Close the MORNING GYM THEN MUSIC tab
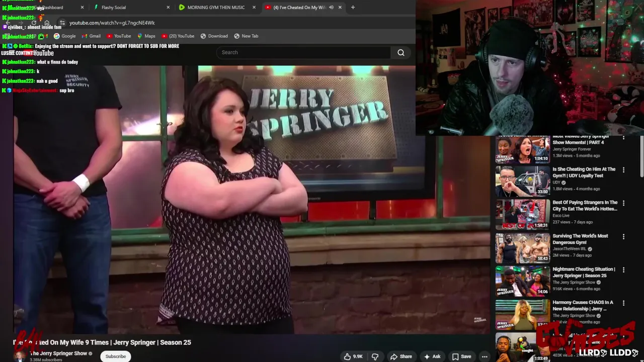This screenshot has width=644, height=362. tap(254, 8)
